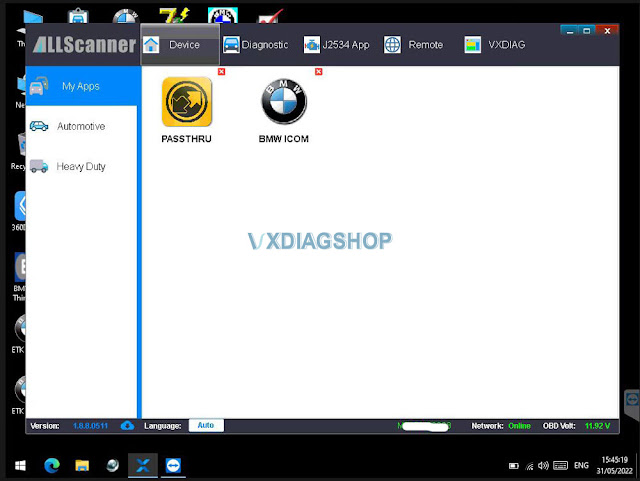This screenshot has height=481, width=640.
Task: Click the car icon on Diagnostic tab
Action: [231, 45]
